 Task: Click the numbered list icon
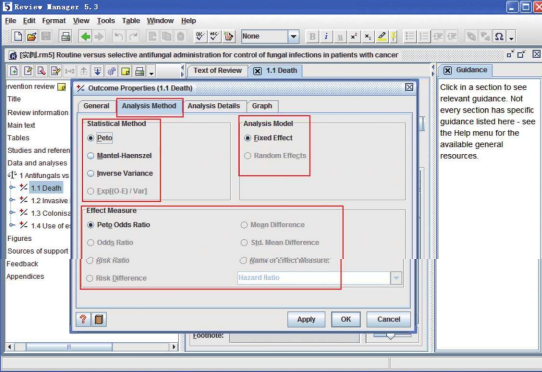click(424, 36)
